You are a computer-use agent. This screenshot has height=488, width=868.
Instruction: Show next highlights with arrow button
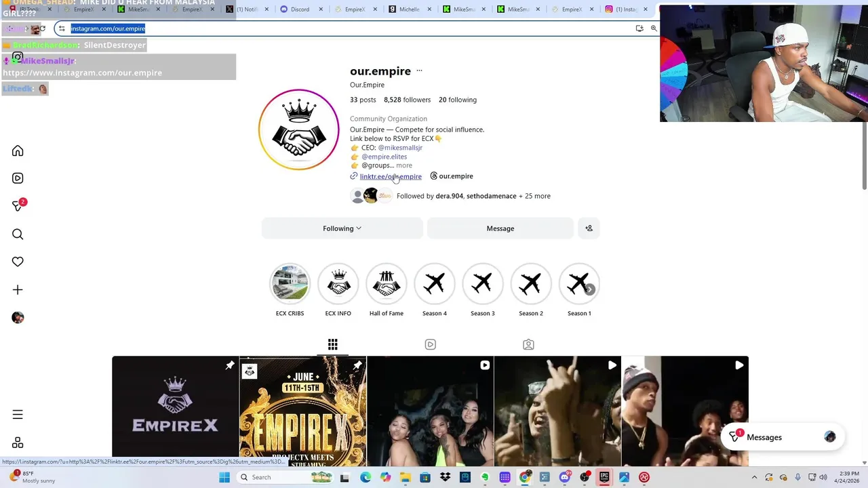(x=590, y=289)
